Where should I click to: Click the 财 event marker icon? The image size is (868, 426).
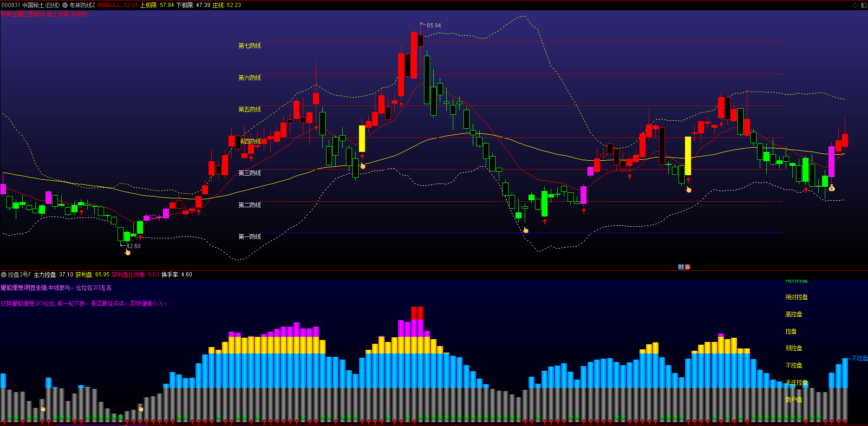click(681, 267)
